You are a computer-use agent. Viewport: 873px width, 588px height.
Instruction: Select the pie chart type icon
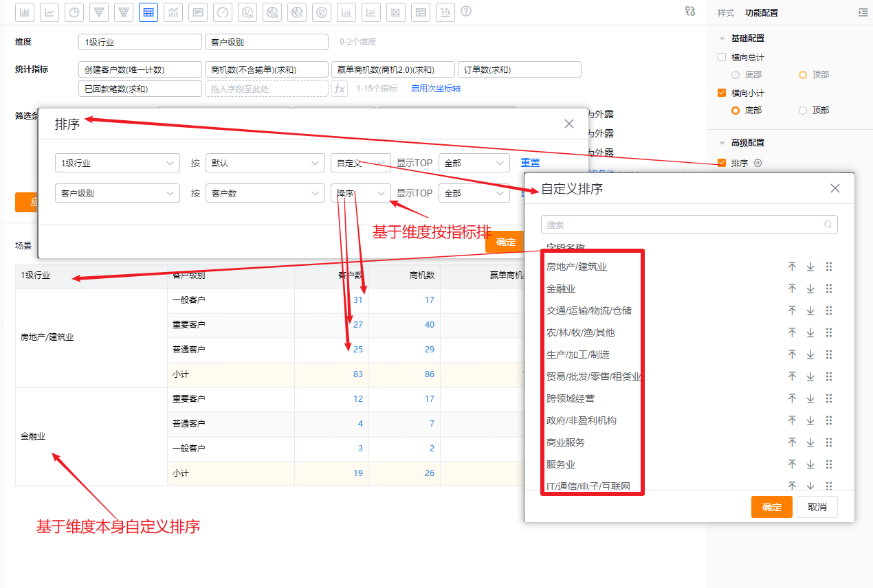[x=74, y=12]
